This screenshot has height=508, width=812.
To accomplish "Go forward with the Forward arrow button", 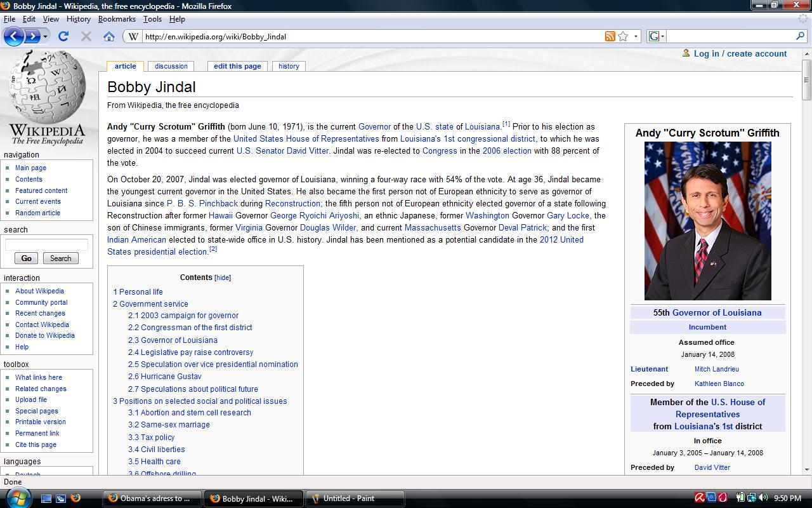I will point(32,36).
